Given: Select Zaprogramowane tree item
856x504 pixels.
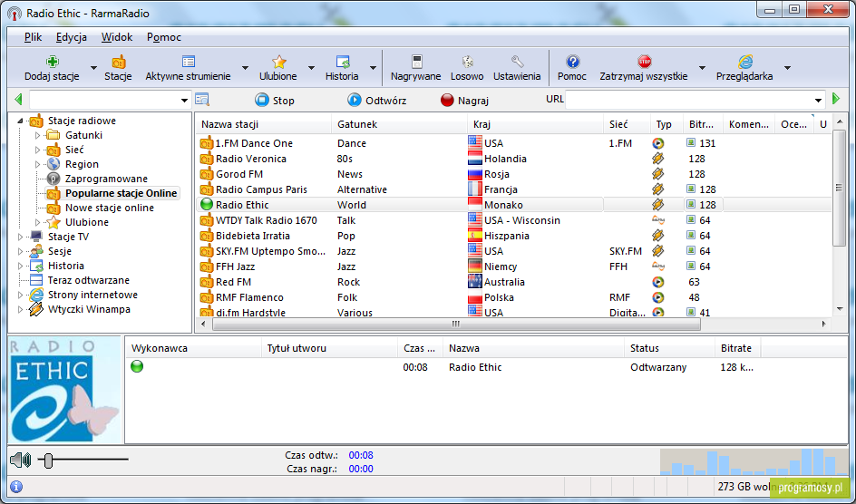Looking at the screenshot, I should 106,179.
